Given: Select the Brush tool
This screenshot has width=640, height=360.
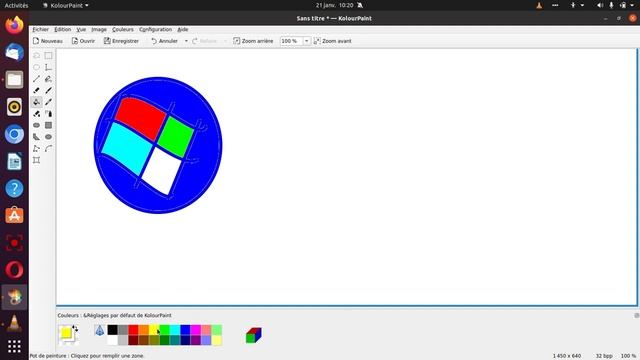Looking at the screenshot, I should coord(48,90).
